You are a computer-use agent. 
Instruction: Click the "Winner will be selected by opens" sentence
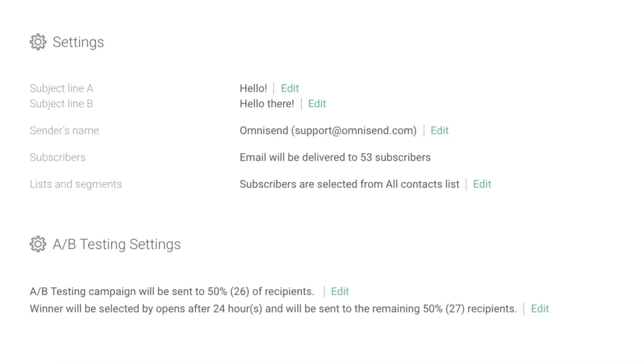tap(273, 309)
